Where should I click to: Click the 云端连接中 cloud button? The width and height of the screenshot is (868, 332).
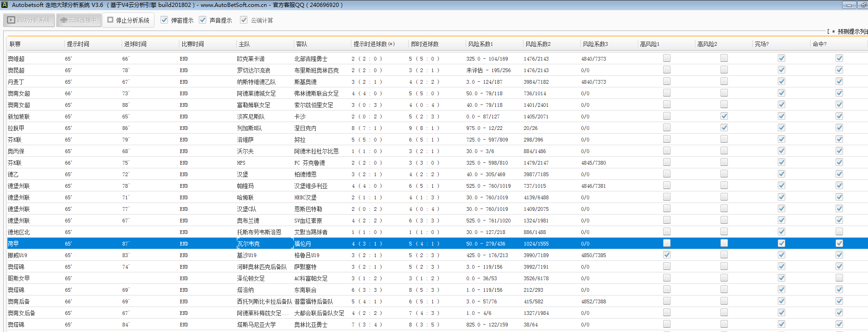point(79,20)
